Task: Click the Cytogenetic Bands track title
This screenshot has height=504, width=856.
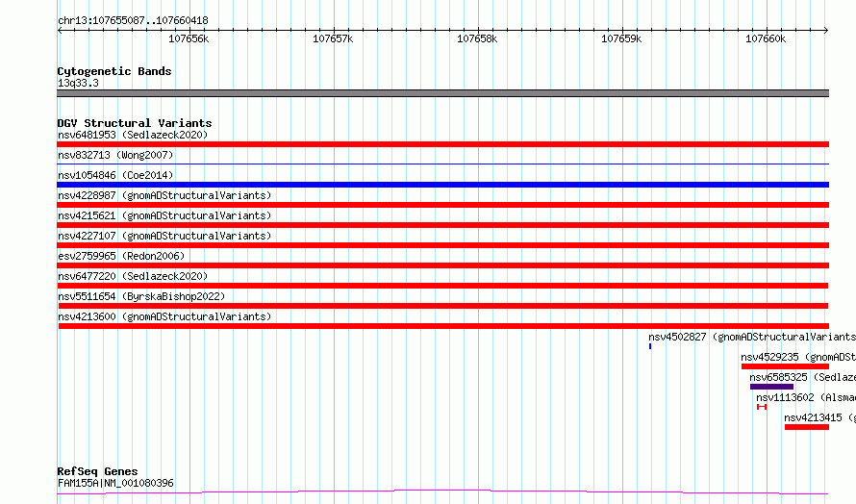Action: tap(114, 71)
